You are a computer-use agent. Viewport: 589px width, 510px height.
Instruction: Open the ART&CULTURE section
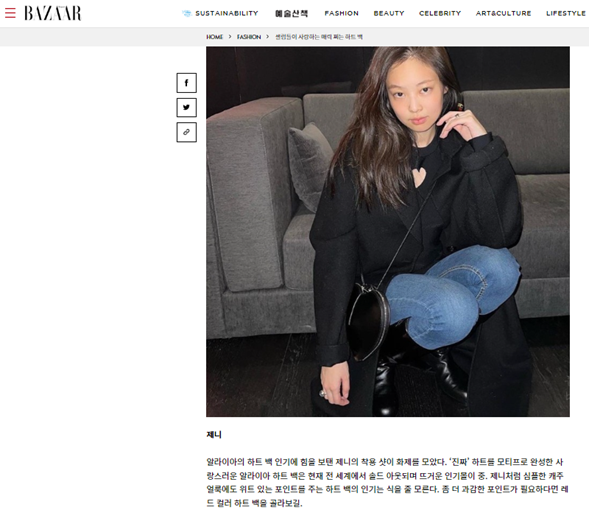503,14
